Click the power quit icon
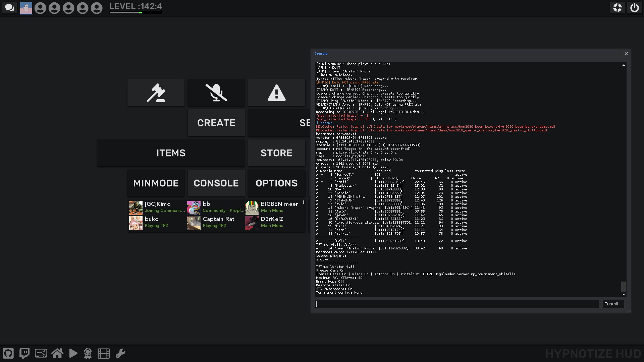 pos(634,8)
